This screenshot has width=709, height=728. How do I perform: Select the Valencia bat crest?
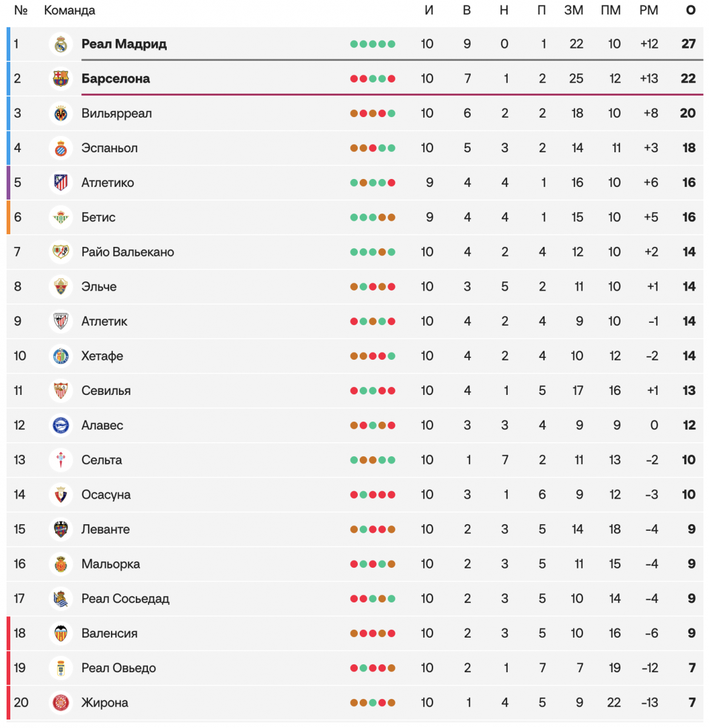[61, 633]
